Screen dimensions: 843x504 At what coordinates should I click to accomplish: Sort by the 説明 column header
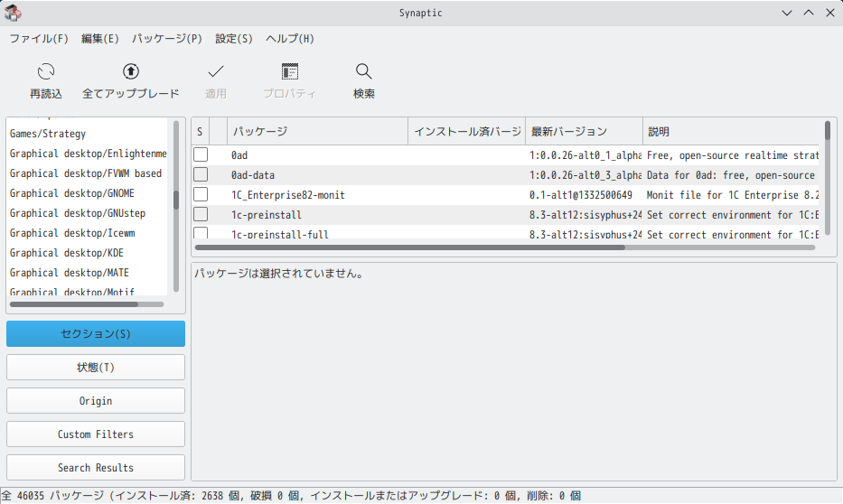click(731, 132)
